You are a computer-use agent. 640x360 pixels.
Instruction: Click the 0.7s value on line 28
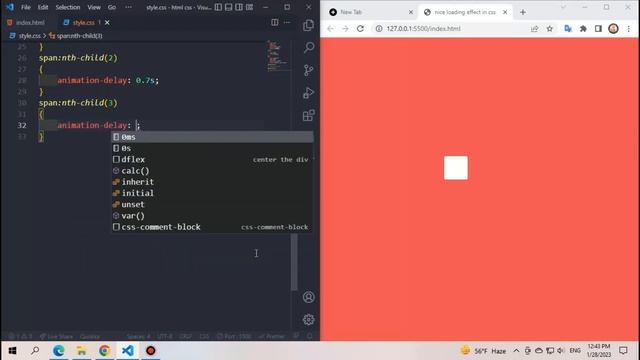[x=145, y=80]
